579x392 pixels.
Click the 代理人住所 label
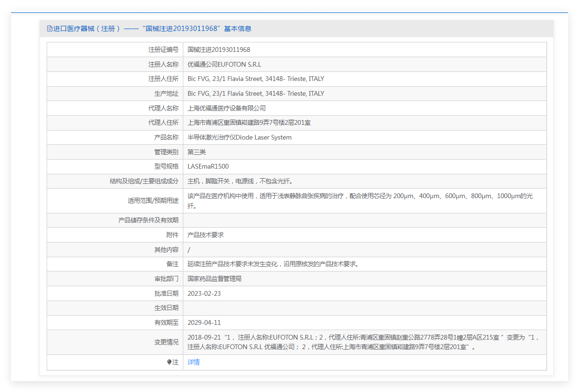point(163,123)
